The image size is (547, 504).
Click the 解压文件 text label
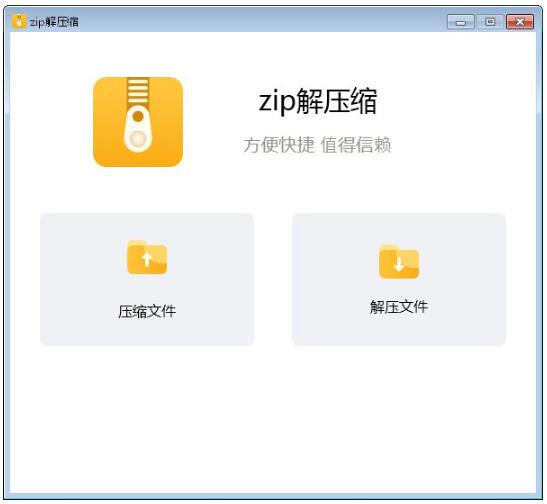click(399, 307)
